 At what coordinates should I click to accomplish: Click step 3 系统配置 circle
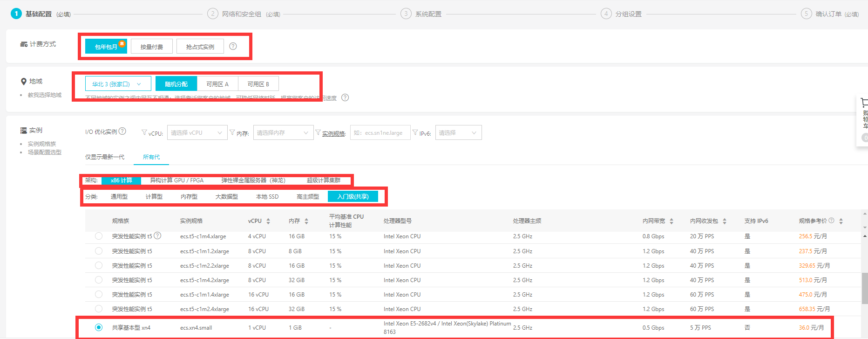coord(406,14)
